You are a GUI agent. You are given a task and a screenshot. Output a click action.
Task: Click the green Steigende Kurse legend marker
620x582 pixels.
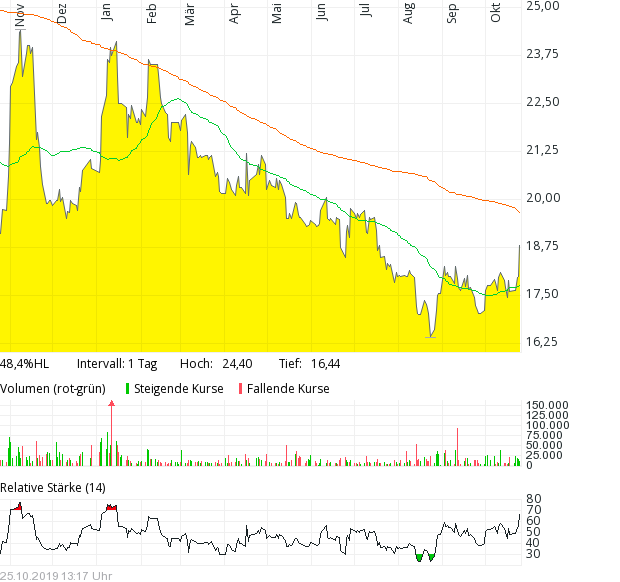(127, 389)
